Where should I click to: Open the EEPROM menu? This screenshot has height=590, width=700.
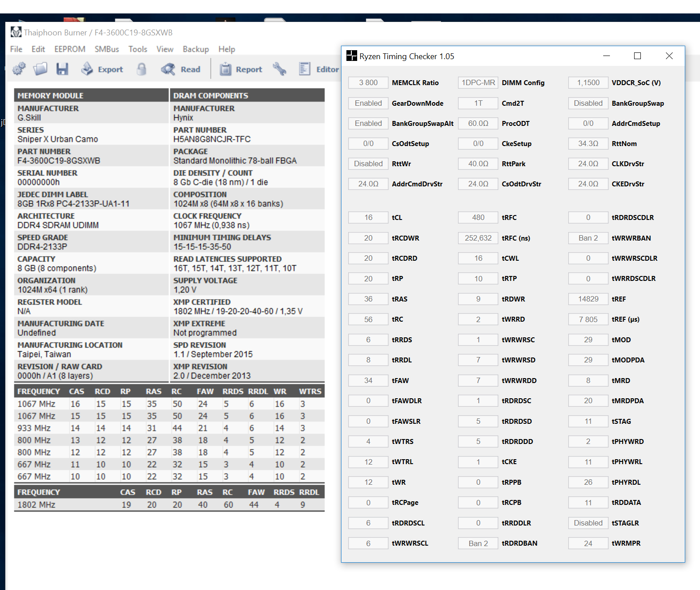(70, 49)
